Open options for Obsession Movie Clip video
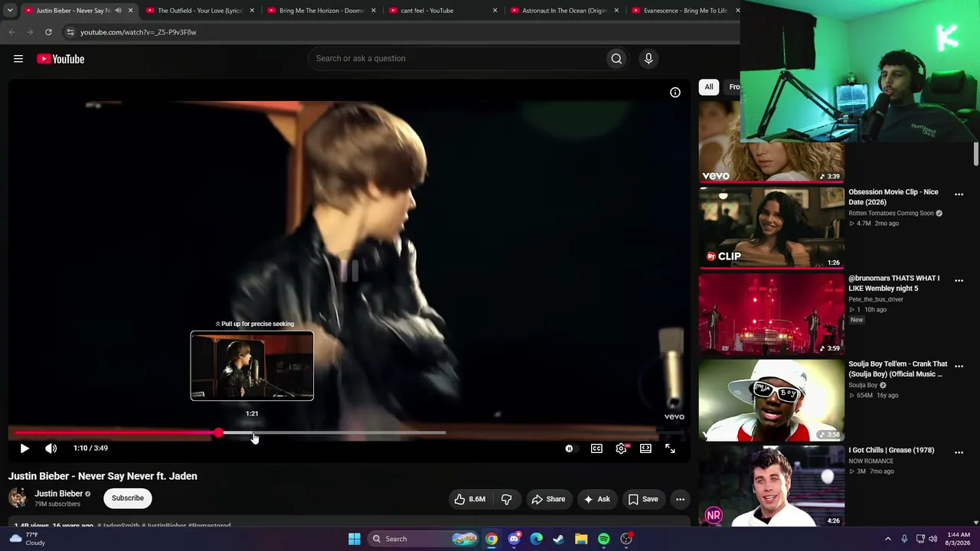This screenshot has height=551, width=980. tap(959, 194)
